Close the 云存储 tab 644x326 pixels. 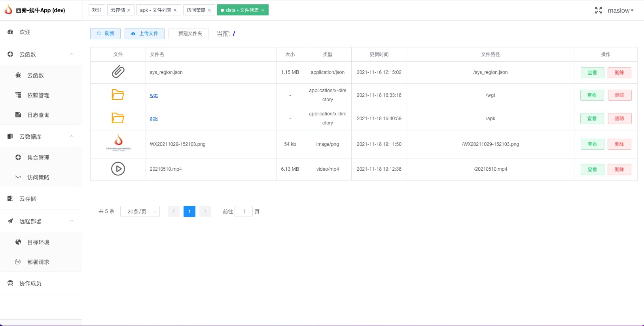click(x=129, y=10)
